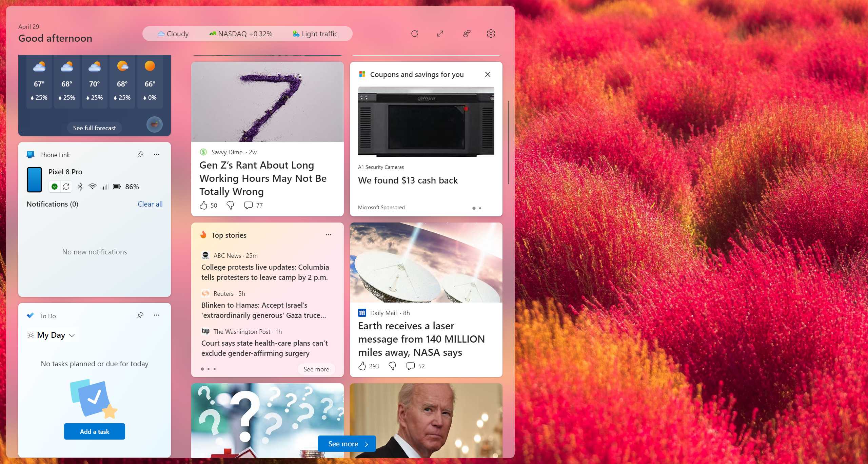See full forecast in the weather widget
The height and width of the screenshot is (464, 868).
click(94, 128)
